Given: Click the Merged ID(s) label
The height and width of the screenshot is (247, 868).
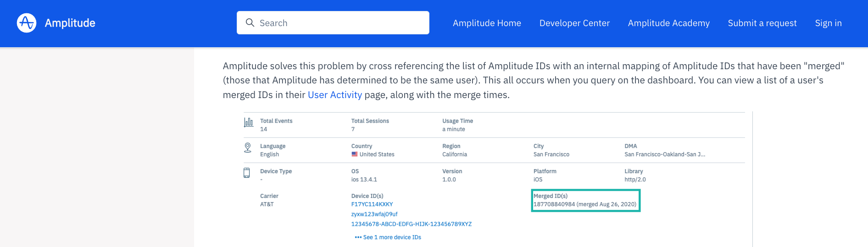Looking at the screenshot, I should tap(551, 196).
